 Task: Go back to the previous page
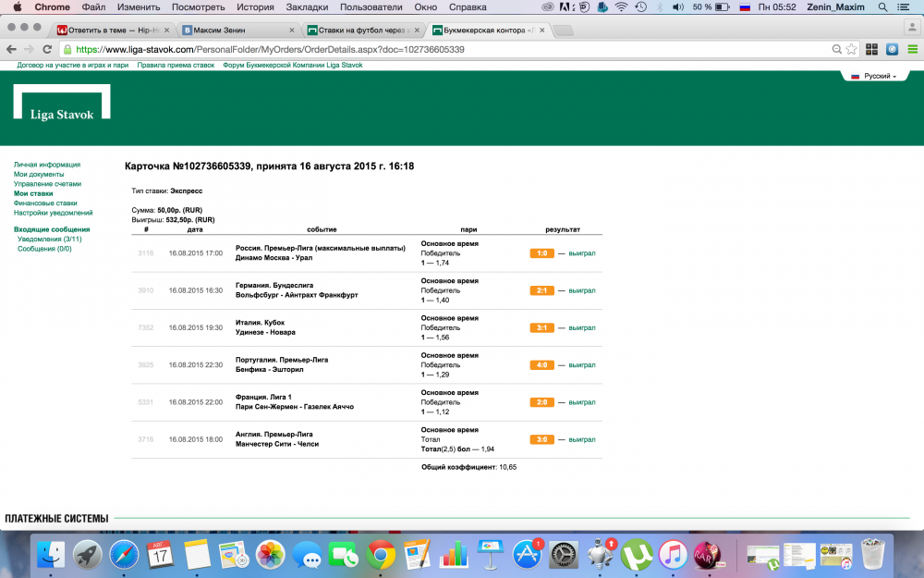tap(11, 50)
